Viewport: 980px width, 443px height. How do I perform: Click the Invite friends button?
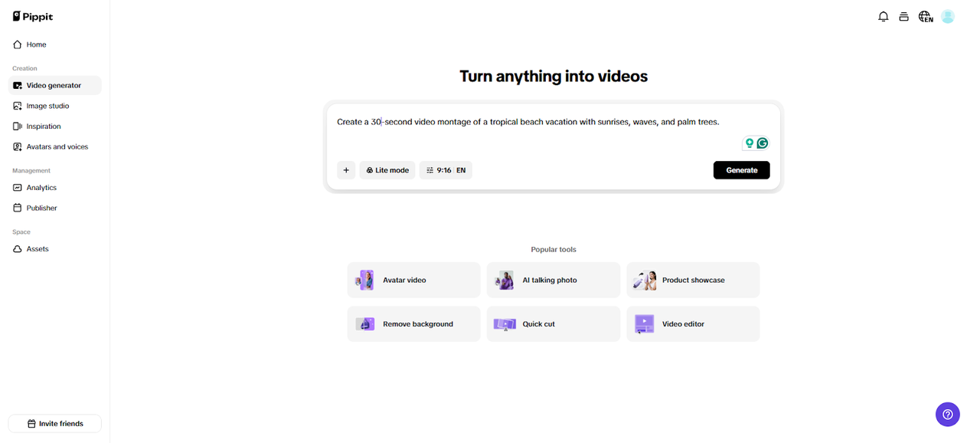[x=54, y=423]
